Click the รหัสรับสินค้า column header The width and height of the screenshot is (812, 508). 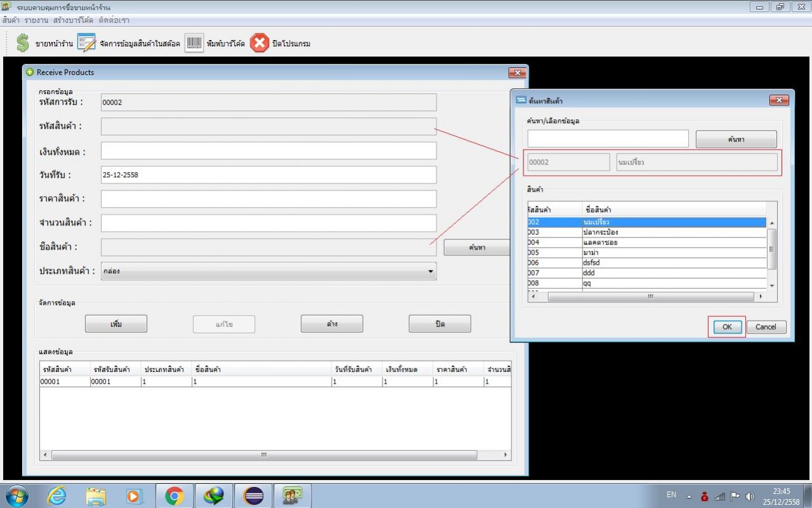115,369
